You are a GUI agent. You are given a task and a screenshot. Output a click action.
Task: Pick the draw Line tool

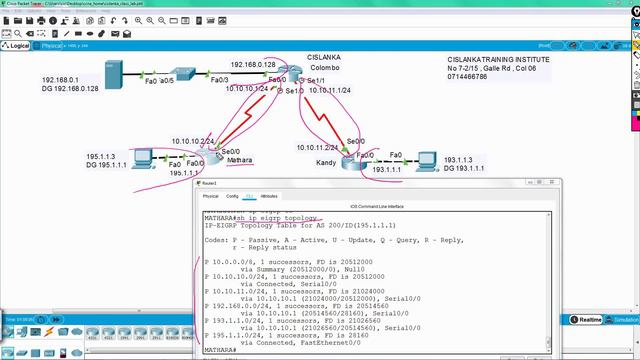tap(67, 33)
